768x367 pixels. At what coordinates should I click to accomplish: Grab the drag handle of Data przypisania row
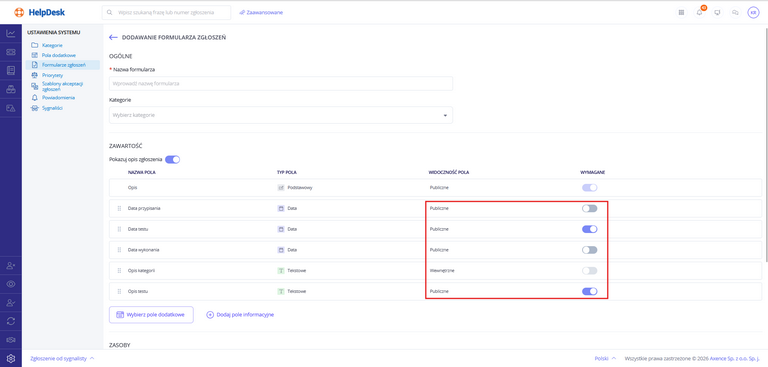(119, 208)
